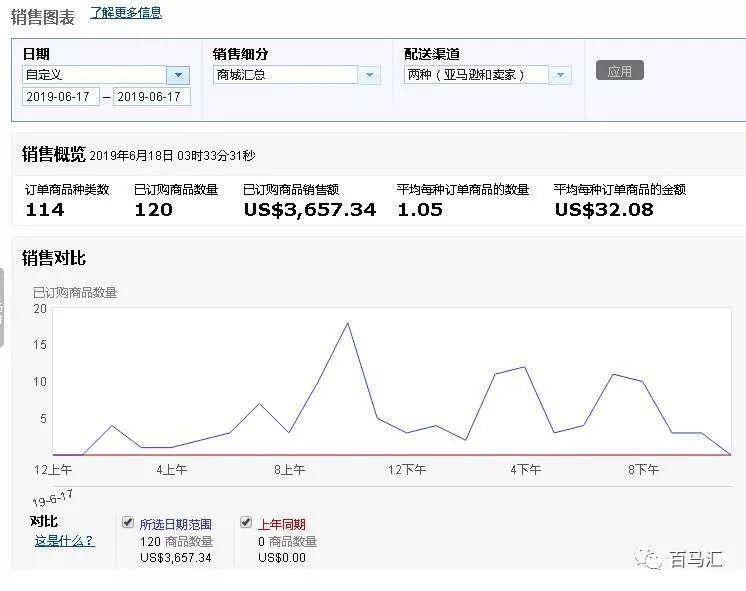Screen dimensions: 746x591
Task: Expand the 销售细分 商城汇总 dropdown
Action: pos(370,75)
